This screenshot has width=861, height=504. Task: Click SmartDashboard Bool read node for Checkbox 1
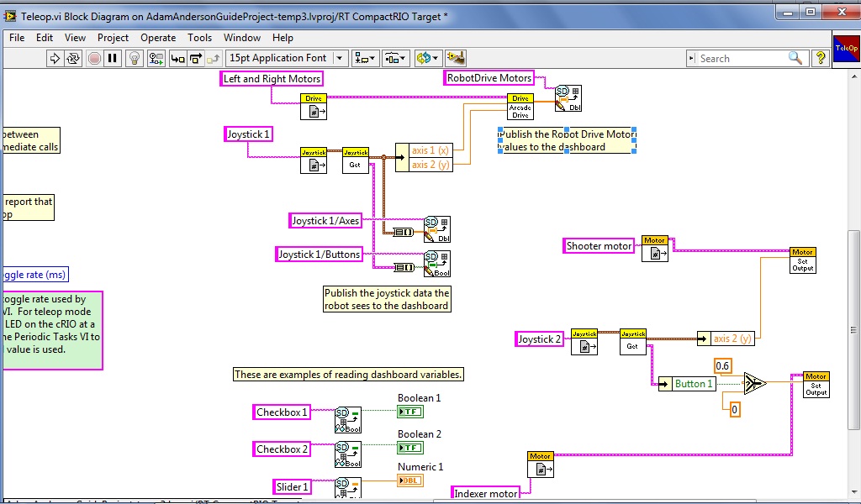pyautogui.click(x=348, y=421)
